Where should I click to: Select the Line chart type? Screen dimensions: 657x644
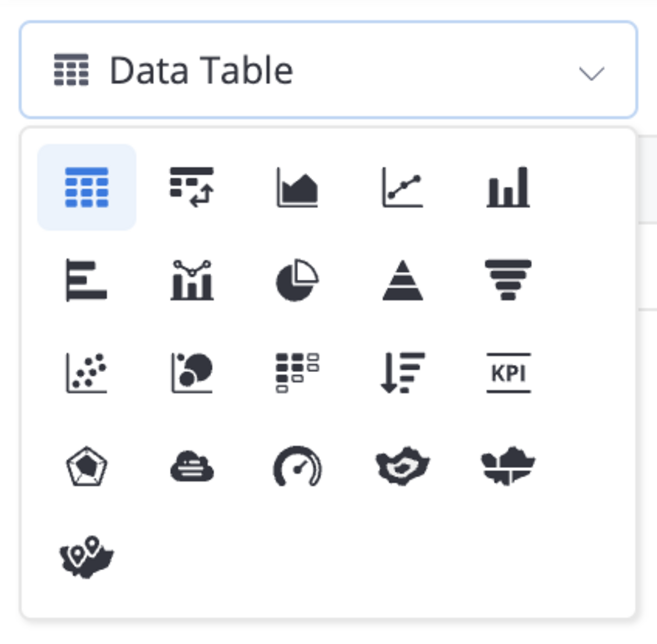(402, 187)
